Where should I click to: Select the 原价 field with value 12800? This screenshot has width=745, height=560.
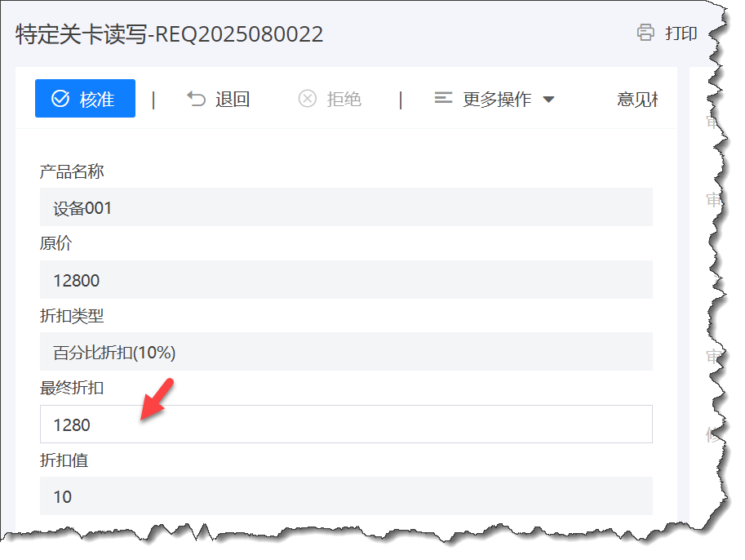(346, 280)
